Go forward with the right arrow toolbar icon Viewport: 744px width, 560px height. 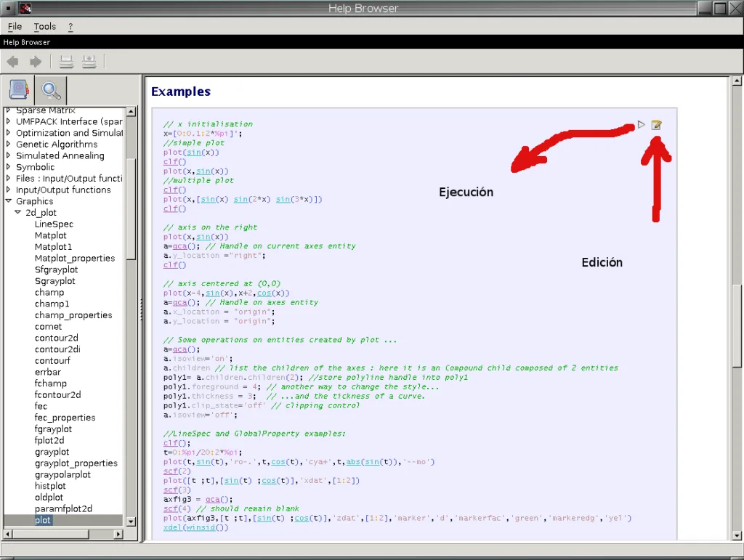(x=36, y=62)
